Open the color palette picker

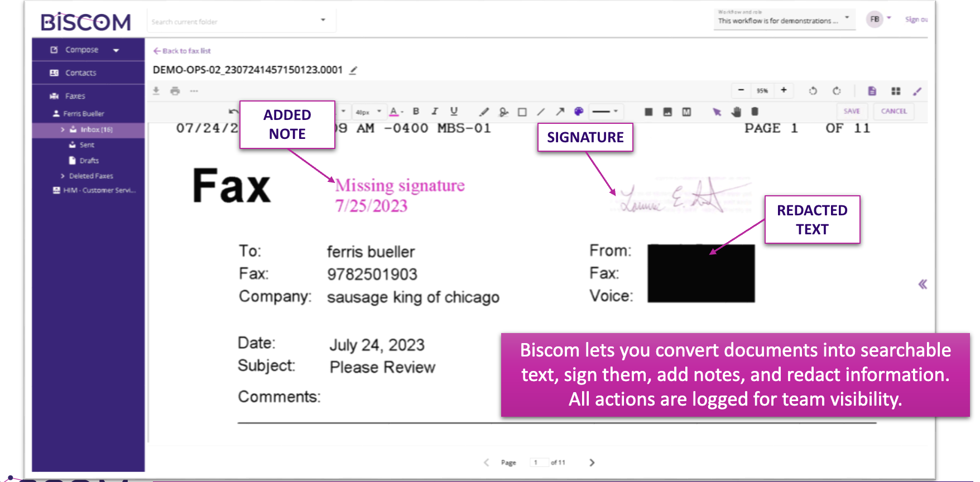pos(579,112)
